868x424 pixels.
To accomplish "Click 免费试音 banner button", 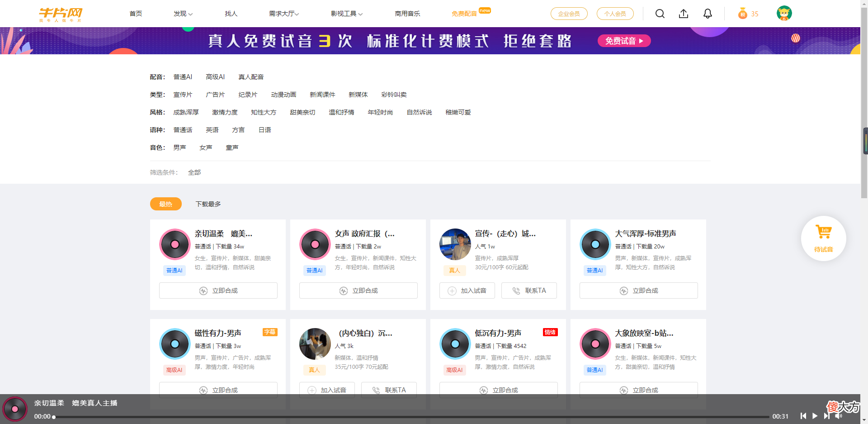I will tap(624, 41).
